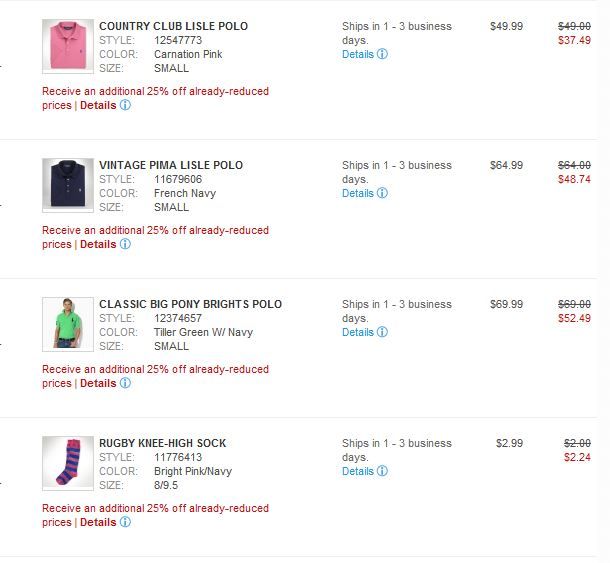Image resolution: width=610 pixels, height=563 pixels.
Task: Open the striped Rugby sock thumbnail
Action: coord(68,462)
